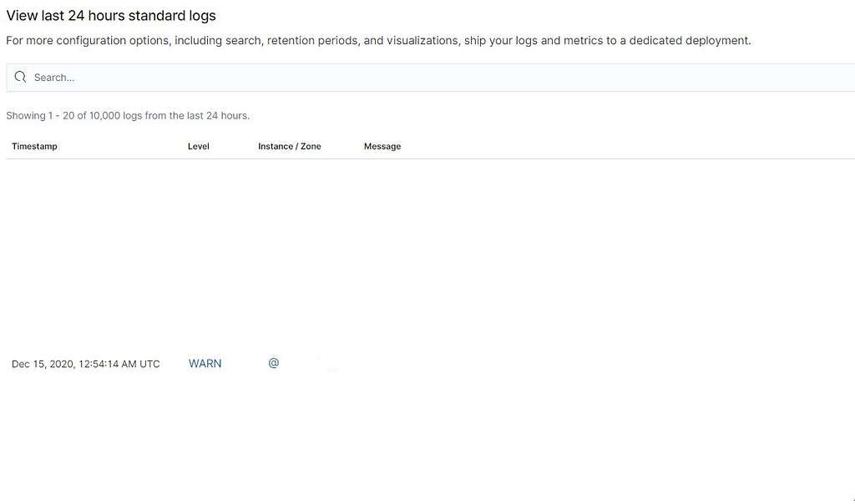Image resolution: width=855 pixels, height=504 pixels.
Task: Switch to the Instance / Zone column
Action: click(290, 146)
